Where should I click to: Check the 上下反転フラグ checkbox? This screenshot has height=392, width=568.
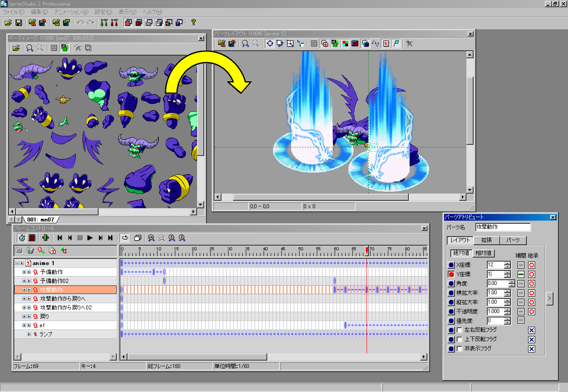459,340
